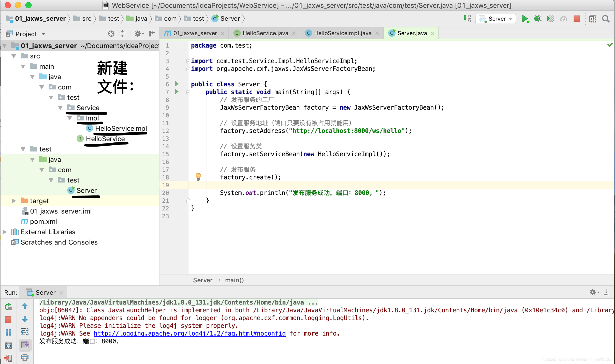615x364 pixels.
Task: Click Server breadcrumb in navigation bar
Action: (226, 19)
